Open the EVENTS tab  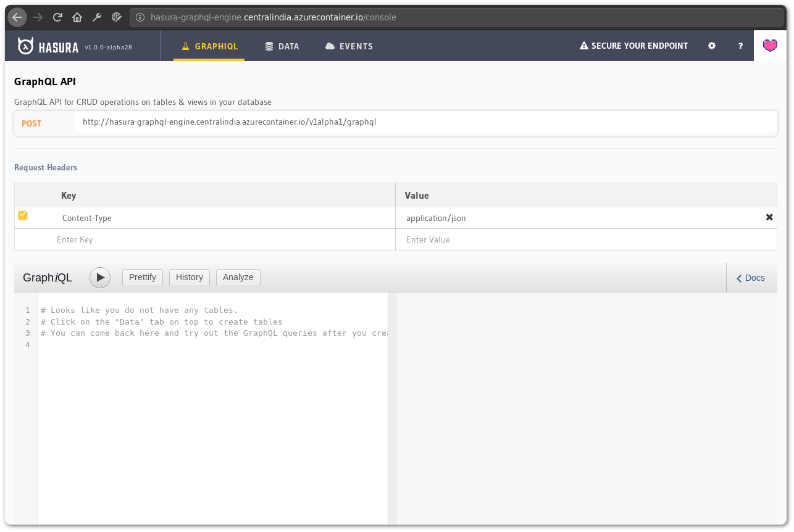[349, 46]
